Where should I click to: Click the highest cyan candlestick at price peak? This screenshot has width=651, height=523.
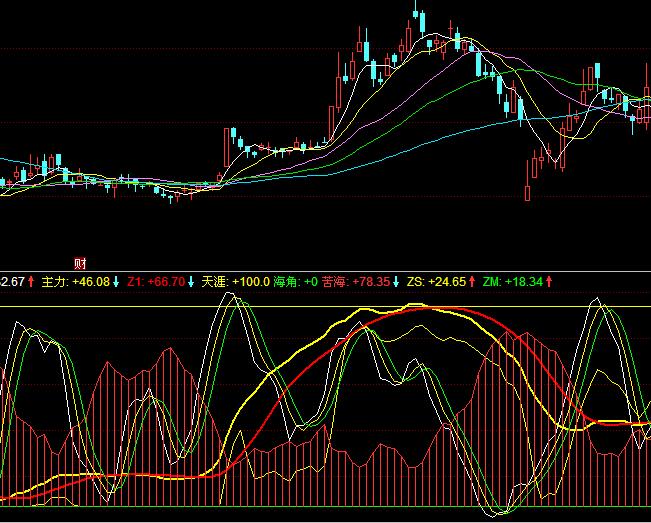coord(416,14)
